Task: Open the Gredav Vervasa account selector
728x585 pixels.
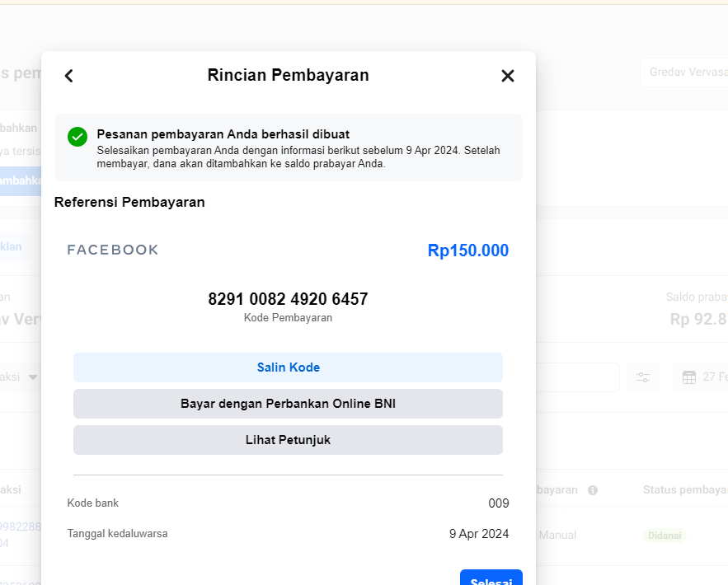Action: pyautogui.click(x=684, y=73)
